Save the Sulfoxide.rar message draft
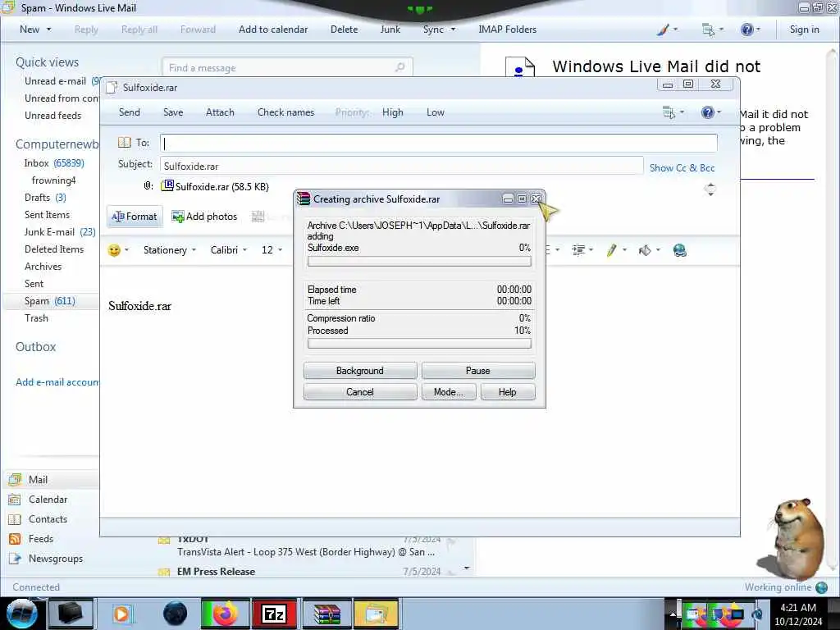This screenshot has height=630, width=840. 173,112
